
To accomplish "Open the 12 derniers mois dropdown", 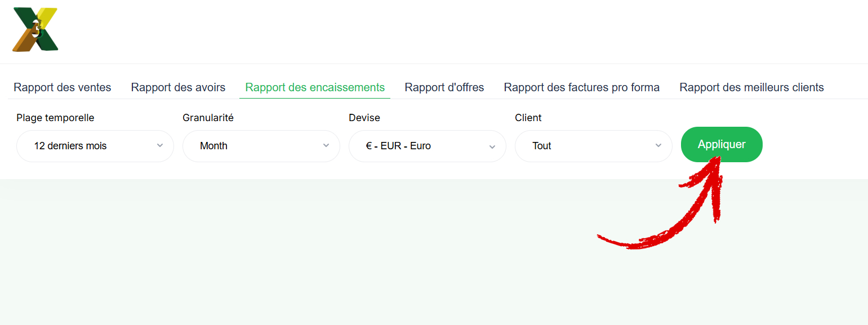I will coord(95,146).
